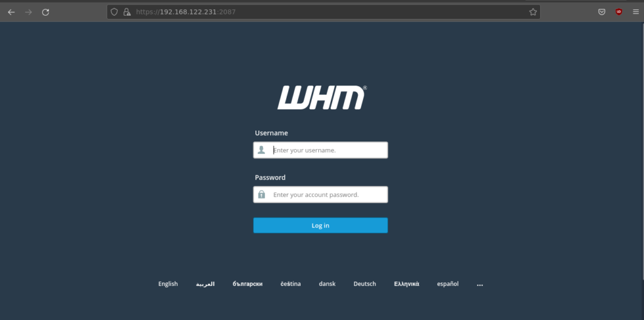Click the Log in button
Screen dimensions: 644x320
[320, 226]
